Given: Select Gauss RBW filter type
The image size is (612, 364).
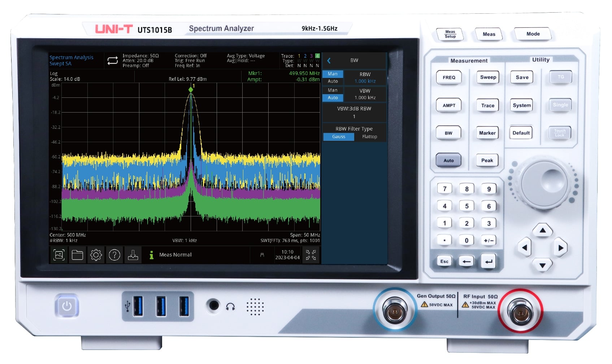Looking at the screenshot, I should pos(339,137).
